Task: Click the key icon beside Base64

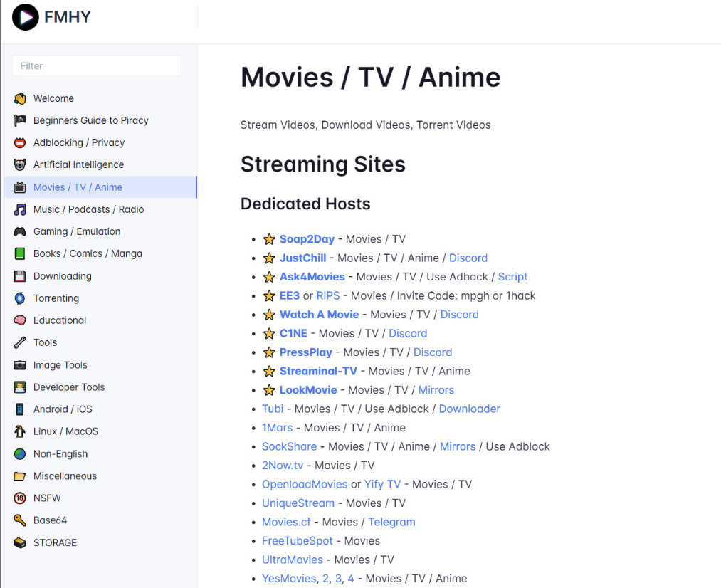Action: (x=20, y=520)
